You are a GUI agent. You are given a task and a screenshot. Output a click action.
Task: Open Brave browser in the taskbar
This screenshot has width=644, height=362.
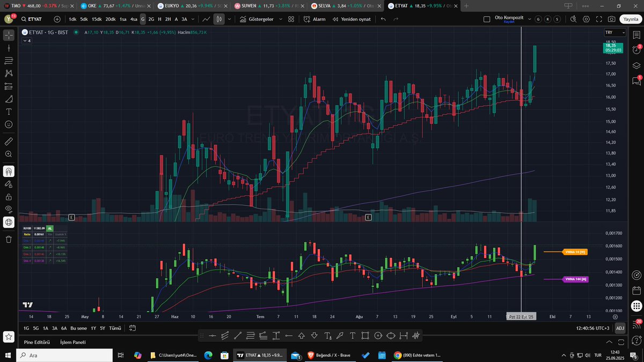tap(330, 355)
